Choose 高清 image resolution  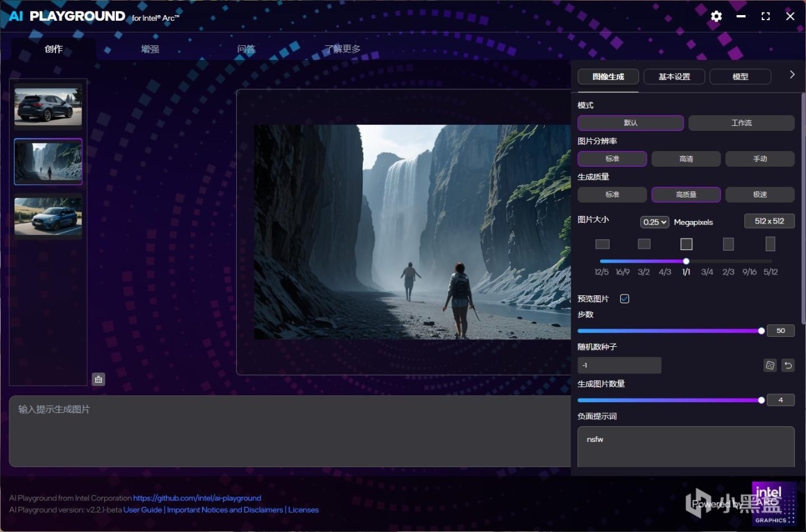pyautogui.click(x=686, y=159)
